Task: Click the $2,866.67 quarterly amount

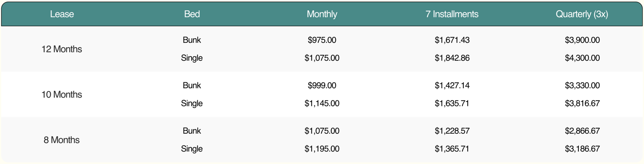Action: [x=582, y=131]
